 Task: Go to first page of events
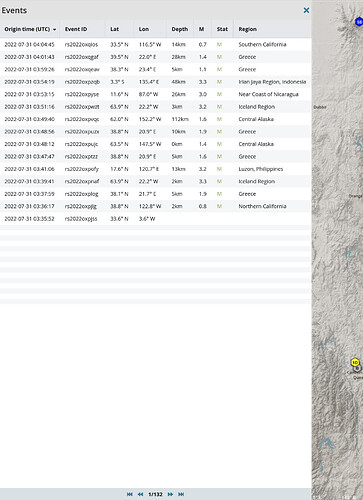pyautogui.click(x=130, y=494)
